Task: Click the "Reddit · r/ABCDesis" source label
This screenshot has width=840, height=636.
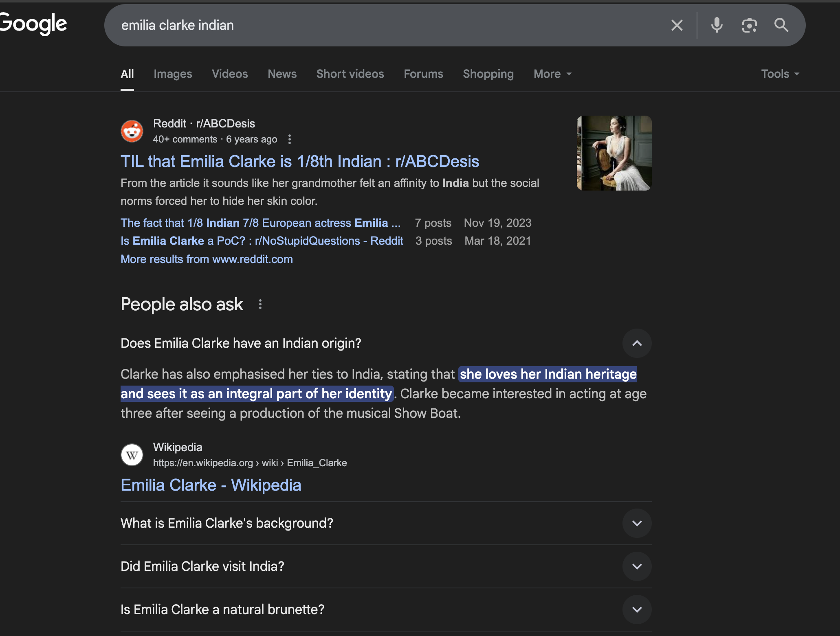Action: pos(204,123)
